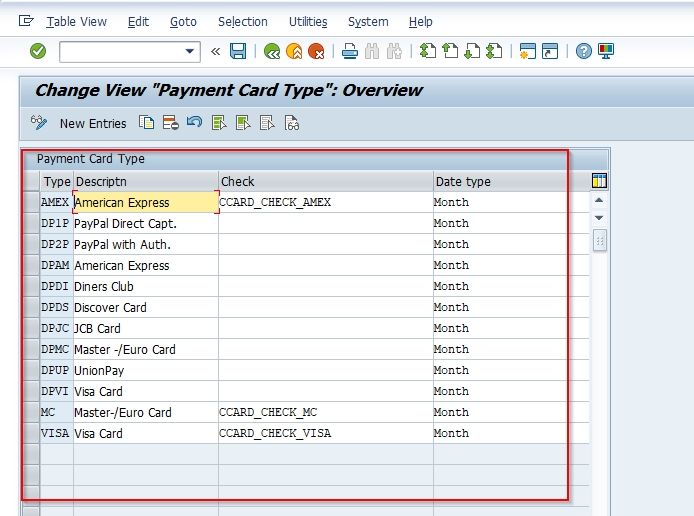This screenshot has height=516, width=694.
Task: Select row selector for DPDI row
Action: point(31,286)
